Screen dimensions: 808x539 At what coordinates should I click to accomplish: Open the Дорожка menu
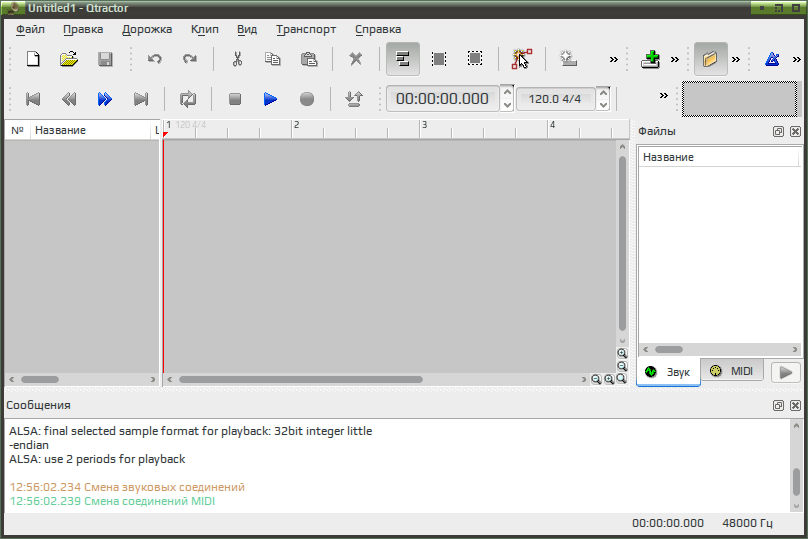(147, 29)
